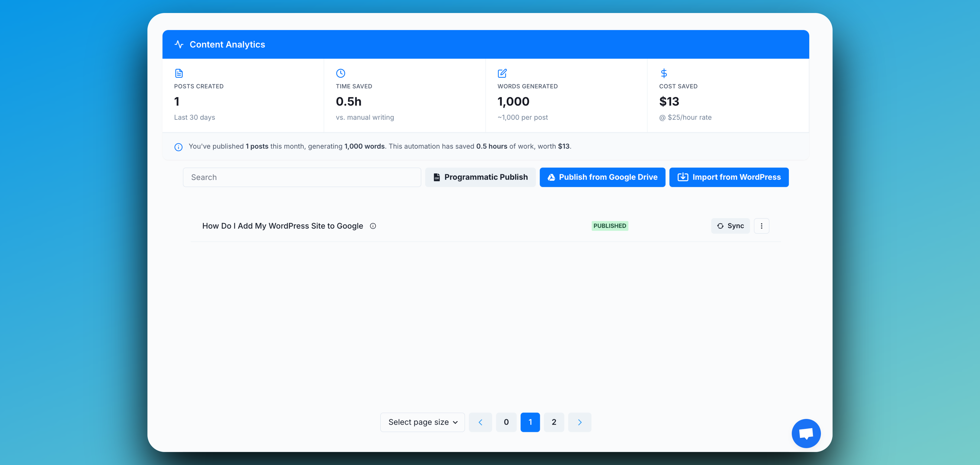The width and height of the screenshot is (980, 465).
Task: Open the three-dot options menu for the post
Action: pos(761,226)
